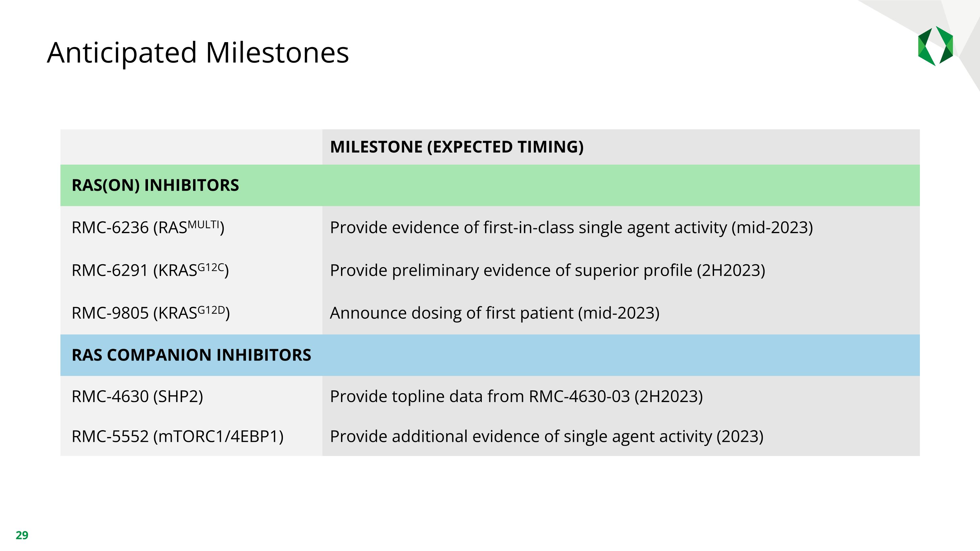Click the slide page number 29

tap(22, 535)
